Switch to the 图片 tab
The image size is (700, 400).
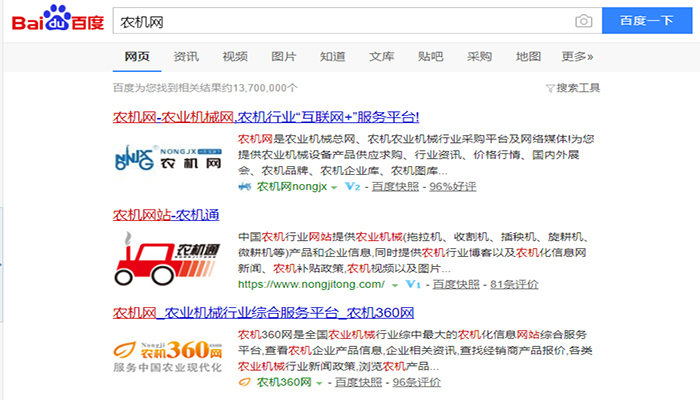pyautogui.click(x=284, y=56)
